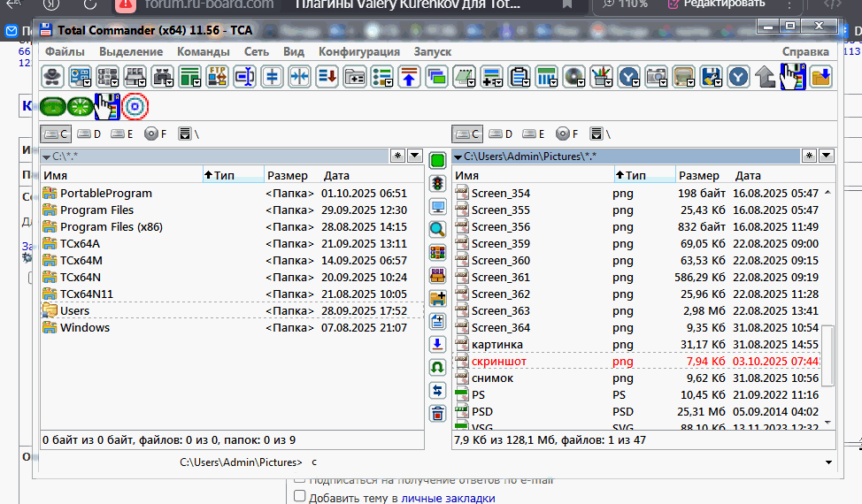
Task: Click the magnifier icon in the middle bar
Action: click(x=437, y=230)
